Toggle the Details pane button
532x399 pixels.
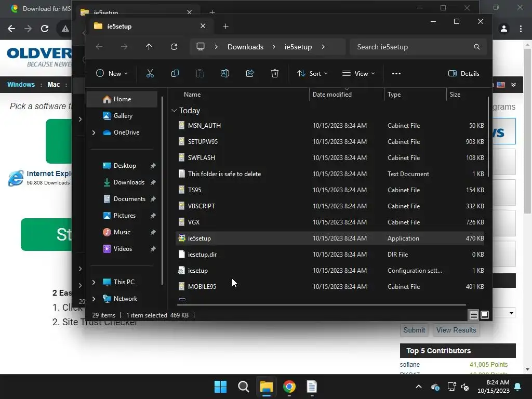pyautogui.click(x=464, y=73)
